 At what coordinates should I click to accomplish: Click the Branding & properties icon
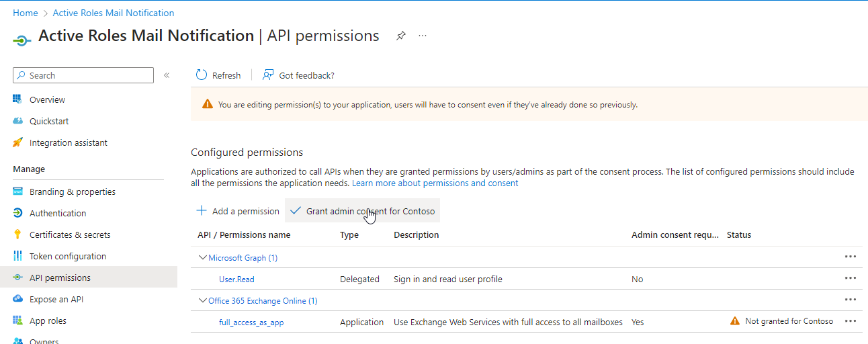click(17, 191)
